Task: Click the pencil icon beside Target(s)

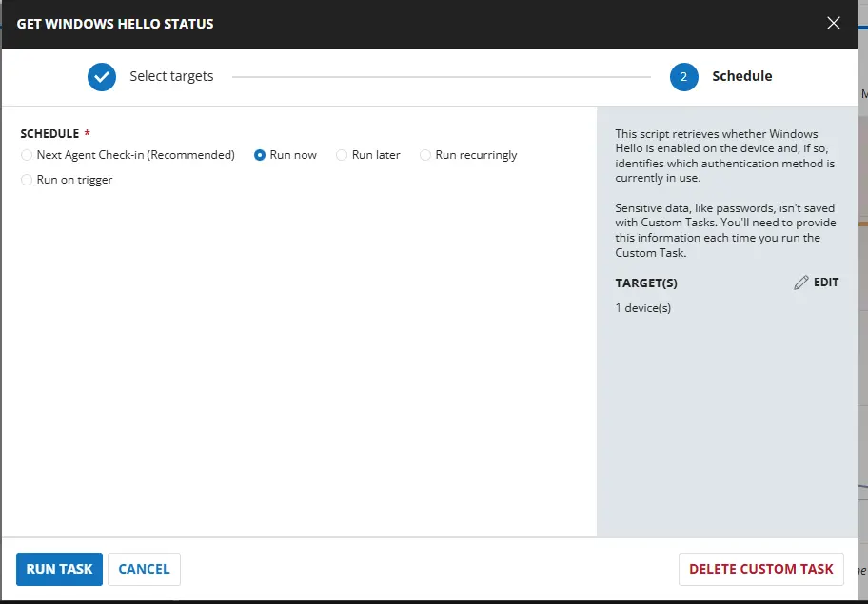Action: pyautogui.click(x=801, y=283)
